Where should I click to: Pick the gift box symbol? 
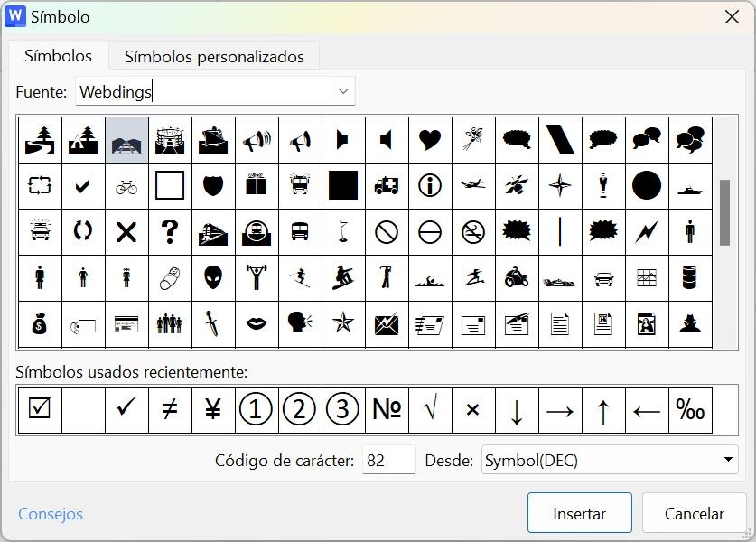coord(257,186)
